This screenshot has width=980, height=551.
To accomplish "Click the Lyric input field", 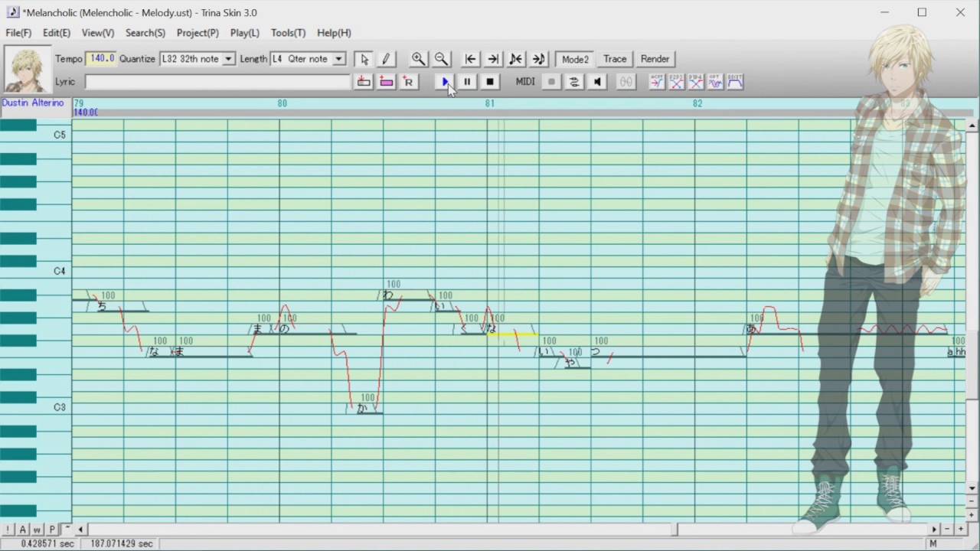I will (x=217, y=82).
